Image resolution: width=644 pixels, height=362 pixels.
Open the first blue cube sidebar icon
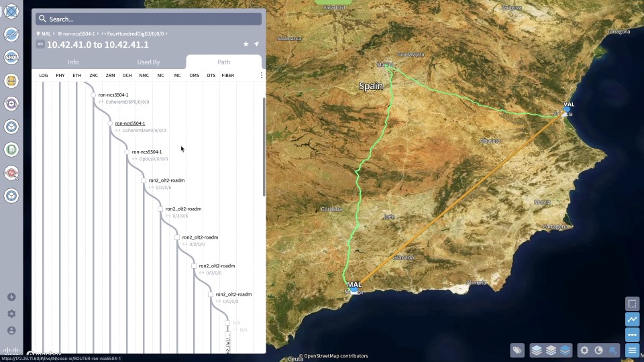tap(11, 127)
